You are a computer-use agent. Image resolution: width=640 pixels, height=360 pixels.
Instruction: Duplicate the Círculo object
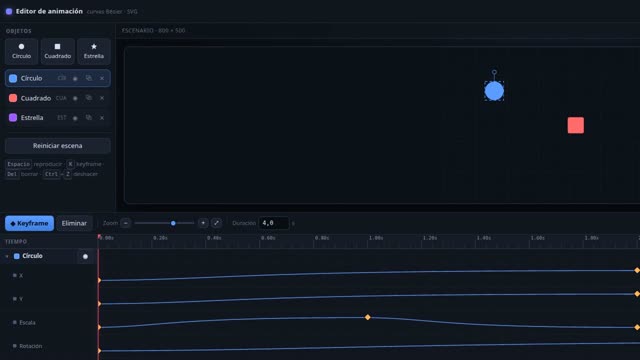[89, 78]
